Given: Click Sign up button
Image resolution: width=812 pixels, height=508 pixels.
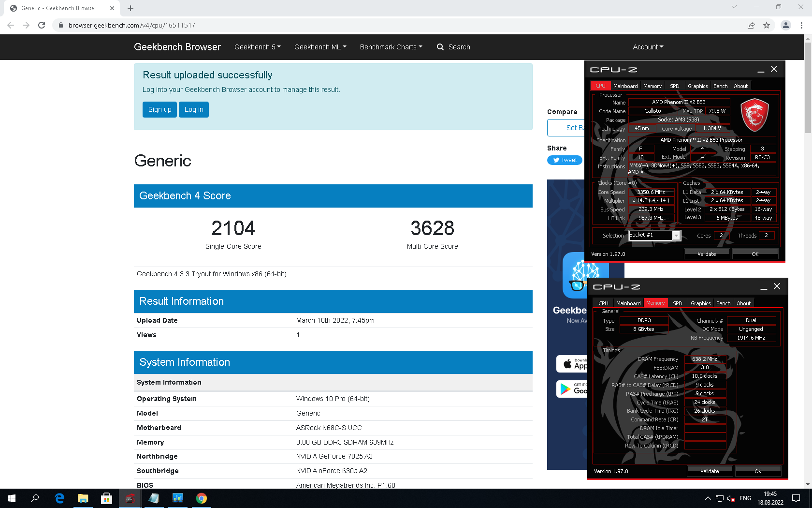Looking at the screenshot, I should 160,109.
